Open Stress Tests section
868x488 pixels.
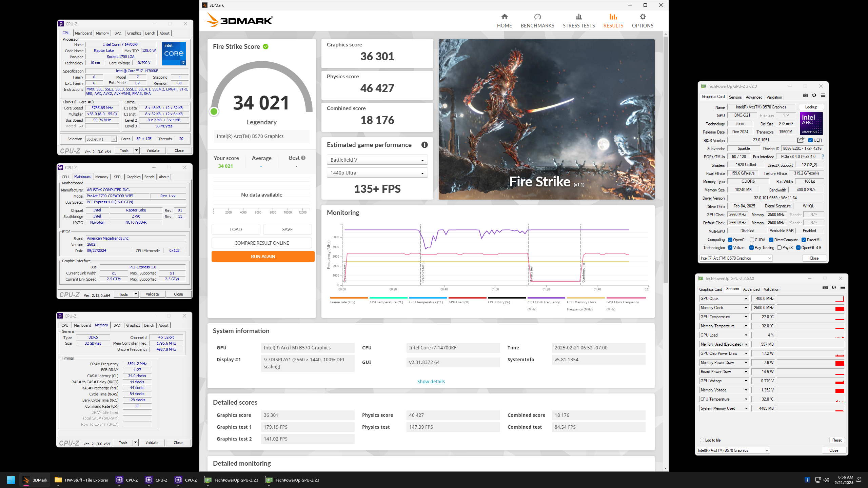pyautogui.click(x=578, y=21)
